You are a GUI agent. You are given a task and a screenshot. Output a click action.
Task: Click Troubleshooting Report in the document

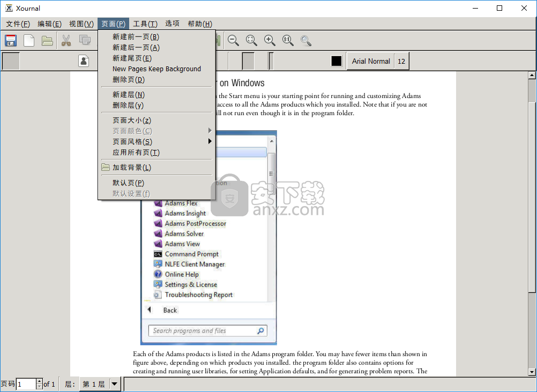point(199,295)
